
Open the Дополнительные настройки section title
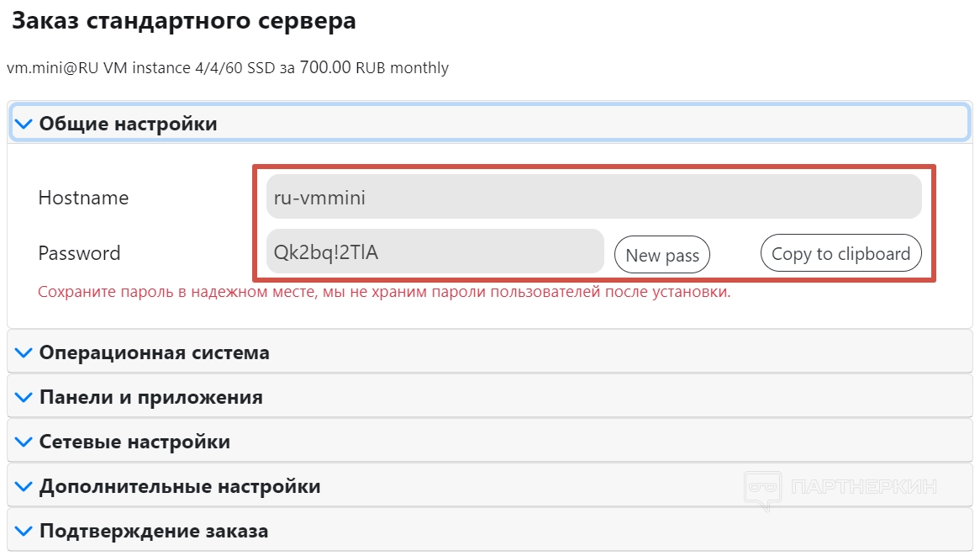click(x=180, y=486)
